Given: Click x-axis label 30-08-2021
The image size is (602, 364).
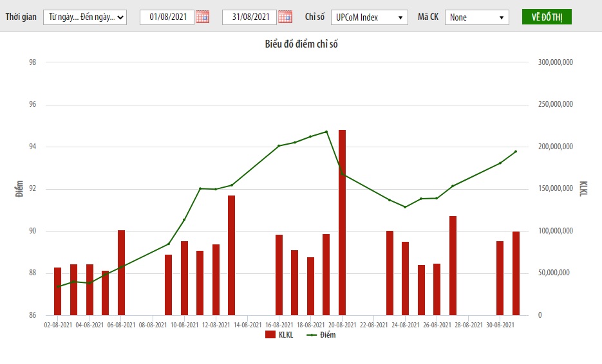Looking at the screenshot, I should tap(500, 325).
